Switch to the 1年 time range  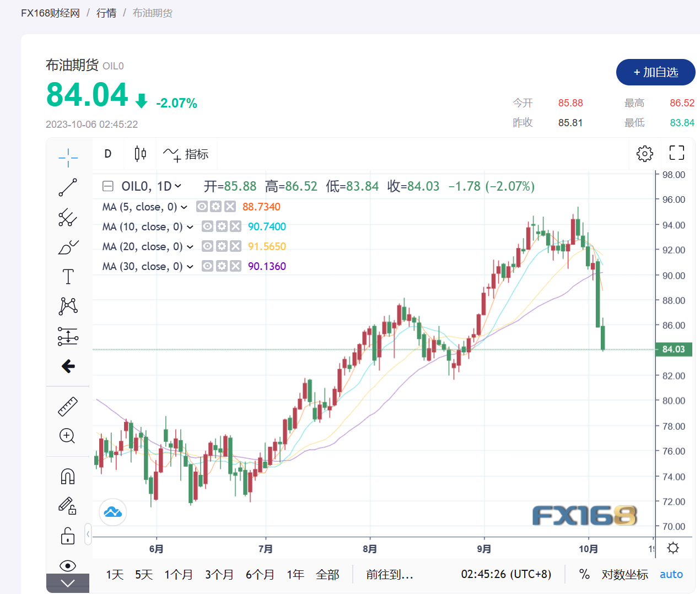[295, 575]
